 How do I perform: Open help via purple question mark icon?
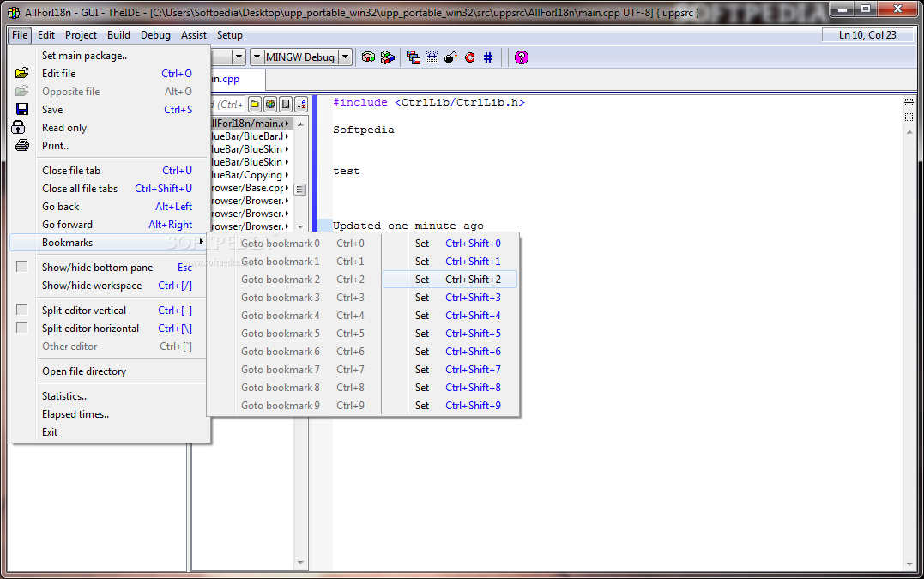tap(522, 57)
